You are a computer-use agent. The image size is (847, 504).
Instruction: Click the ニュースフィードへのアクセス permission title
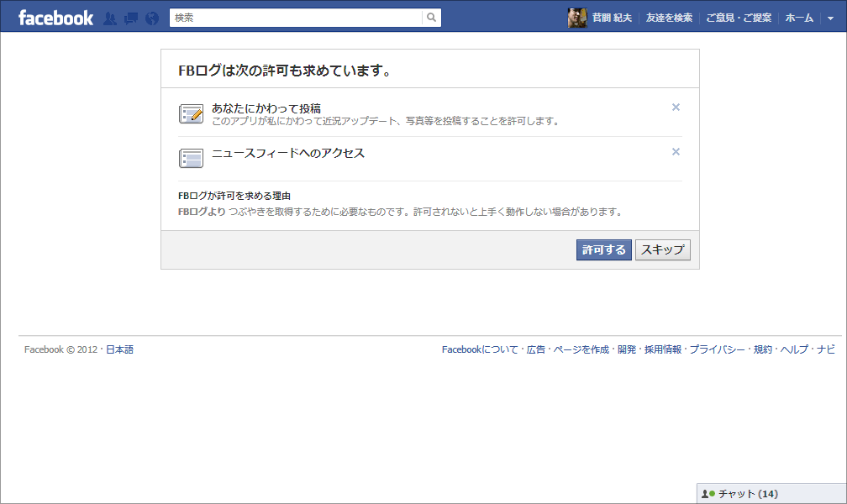point(288,154)
